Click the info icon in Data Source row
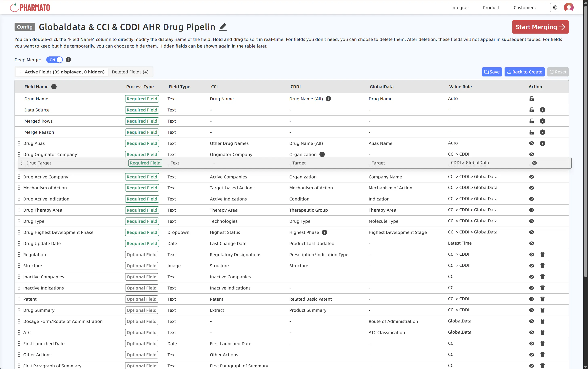This screenshot has width=588, height=369. 542,110
